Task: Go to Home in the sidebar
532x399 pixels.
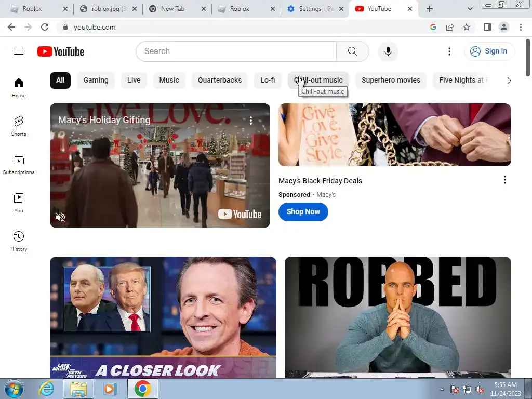Action: pos(19,88)
